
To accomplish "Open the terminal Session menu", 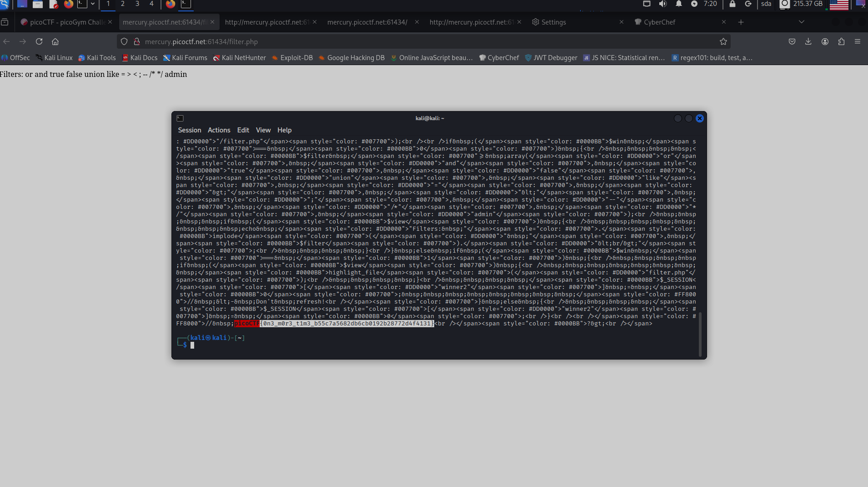I will click(189, 130).
